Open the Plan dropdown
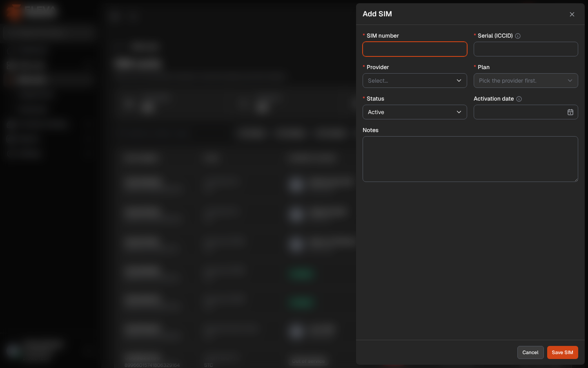 pos(526,81)
